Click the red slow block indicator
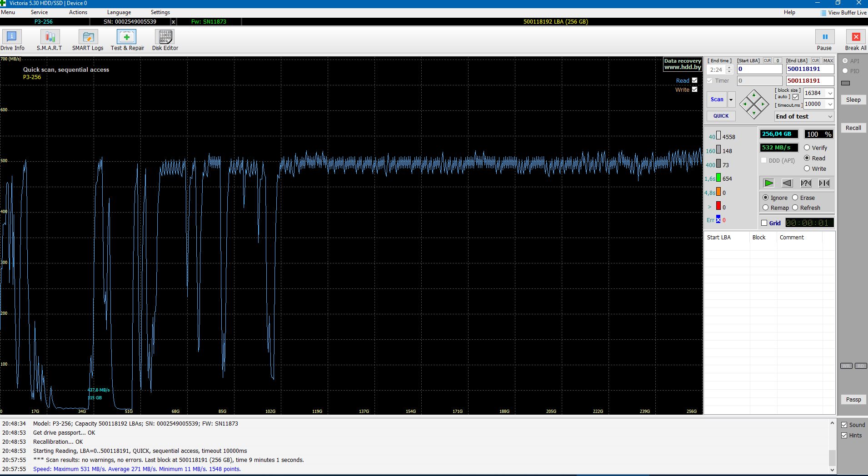This screenshot has width=868, height=476. 718,206
